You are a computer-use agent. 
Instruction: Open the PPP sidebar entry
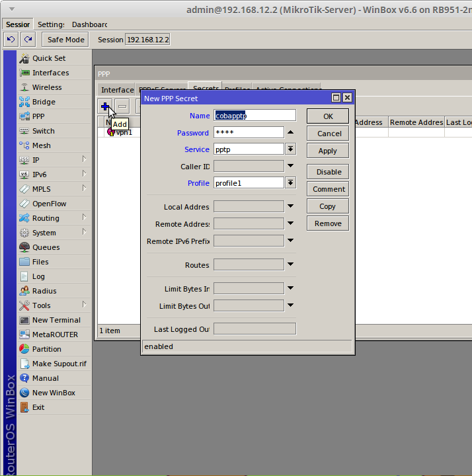[55, 116]
